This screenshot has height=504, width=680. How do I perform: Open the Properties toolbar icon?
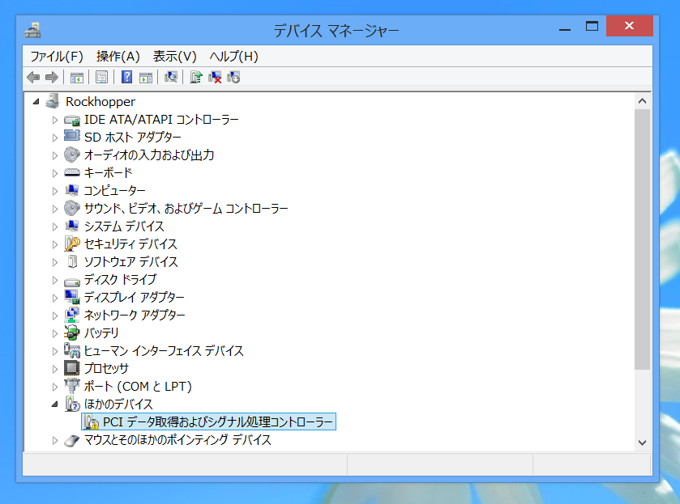pos(101,78)
